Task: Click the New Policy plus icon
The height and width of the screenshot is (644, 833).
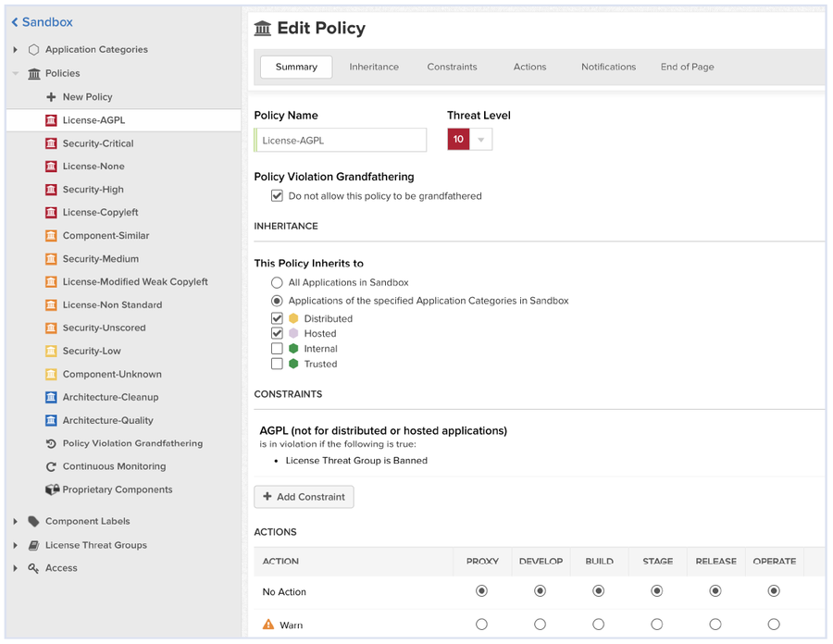Action: [x=51, y=97]
